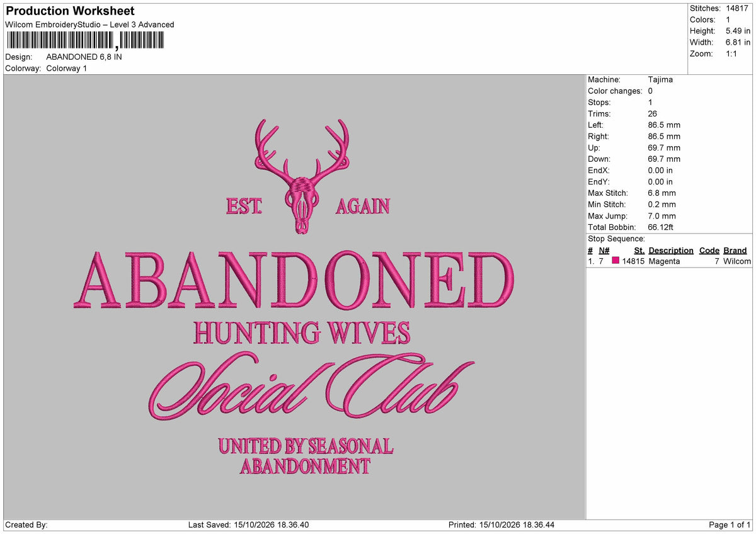Image resolution: width=756 pixels, height=534 pixels.
Task: Click the Down value 69.7 mm
Action: coord(664,159)
